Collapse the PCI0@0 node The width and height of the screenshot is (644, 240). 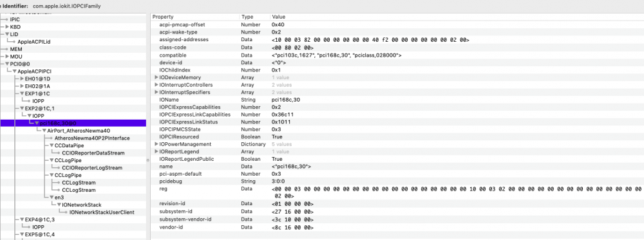(7, 64)
